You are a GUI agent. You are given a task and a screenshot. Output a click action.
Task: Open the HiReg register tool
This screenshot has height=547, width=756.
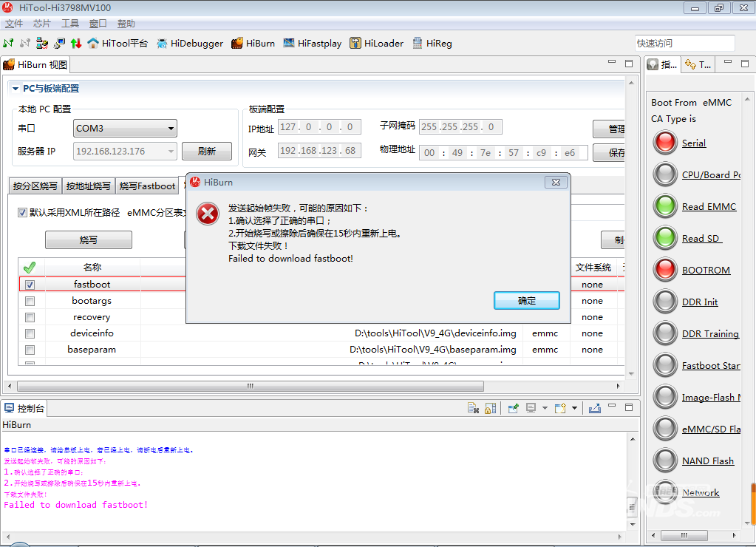[x=432, y=43]
